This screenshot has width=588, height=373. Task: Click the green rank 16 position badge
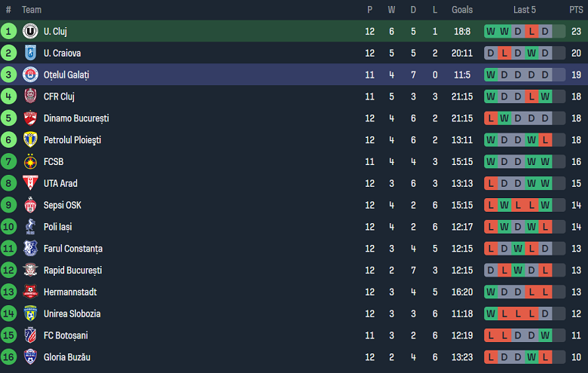(8, 357)
